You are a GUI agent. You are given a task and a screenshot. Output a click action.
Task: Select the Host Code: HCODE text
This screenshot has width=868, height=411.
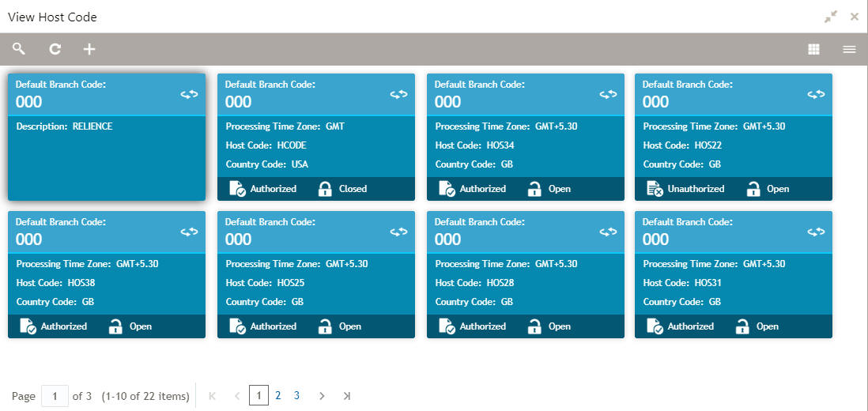(x=266, y=145)
